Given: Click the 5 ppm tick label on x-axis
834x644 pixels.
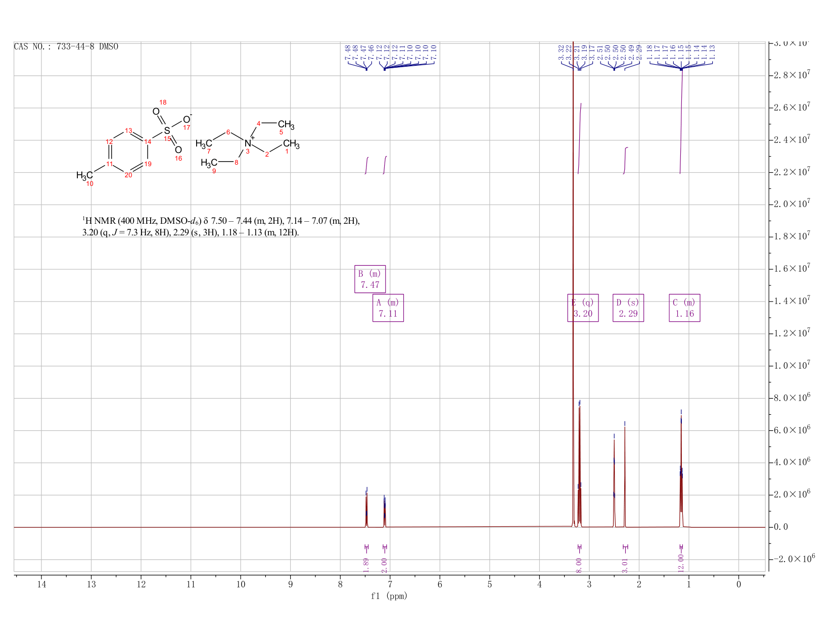Looking at the screenshot, I should click(x=490, y=584).
